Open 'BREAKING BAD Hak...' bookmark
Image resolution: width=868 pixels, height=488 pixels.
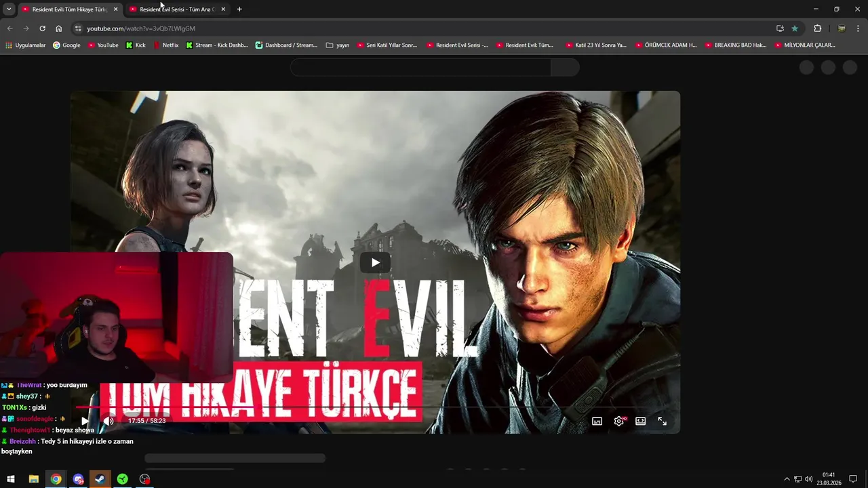736,45
